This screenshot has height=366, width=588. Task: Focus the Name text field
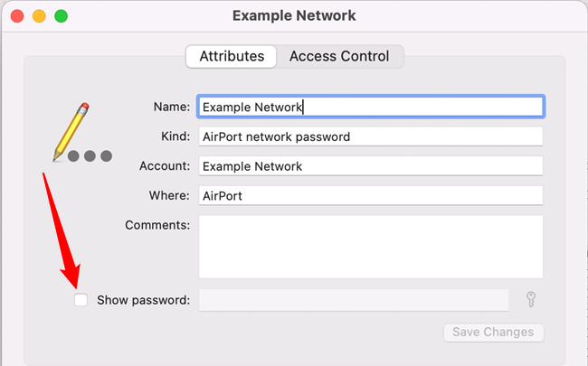pos(371,107)
